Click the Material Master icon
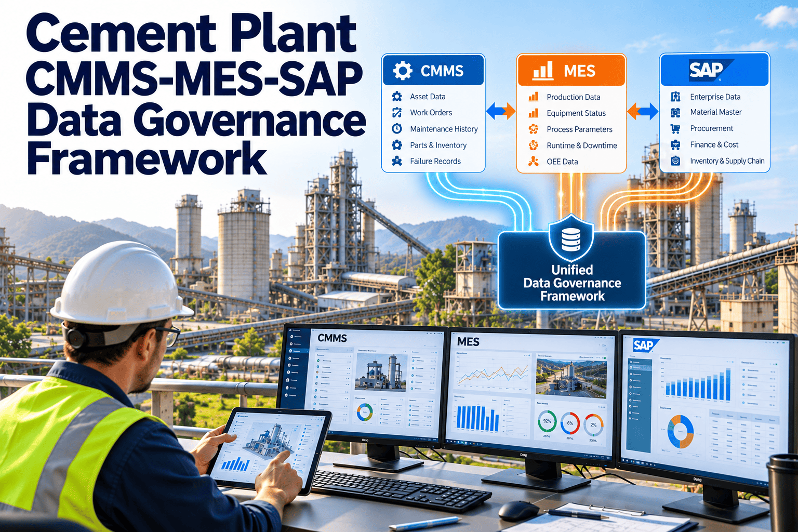Viewport: 798px width, 532px height. (675, 112)
